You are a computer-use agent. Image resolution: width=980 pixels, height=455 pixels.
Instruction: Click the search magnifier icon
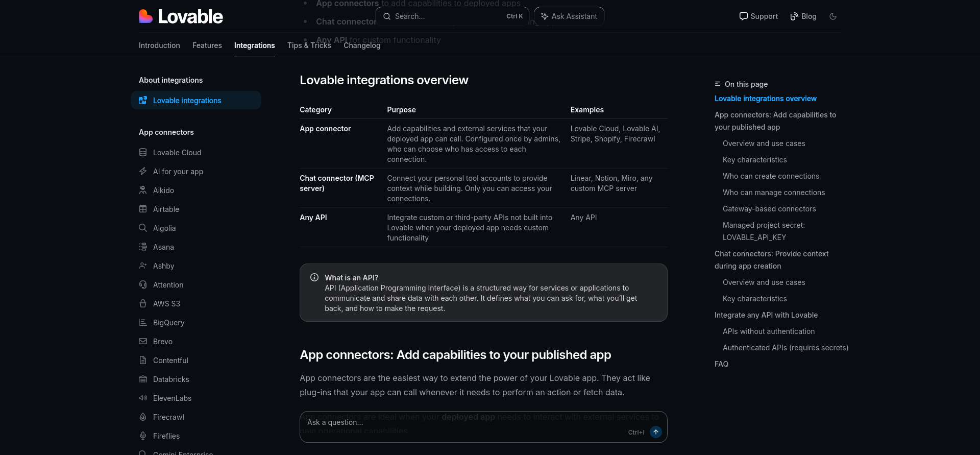click(387, 16)
